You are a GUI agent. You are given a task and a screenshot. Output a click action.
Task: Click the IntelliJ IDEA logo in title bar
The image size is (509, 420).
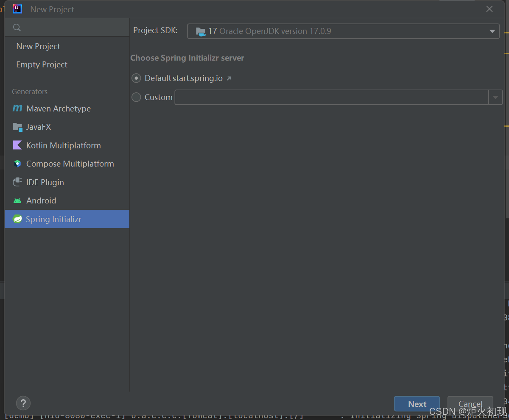(17, 9)
